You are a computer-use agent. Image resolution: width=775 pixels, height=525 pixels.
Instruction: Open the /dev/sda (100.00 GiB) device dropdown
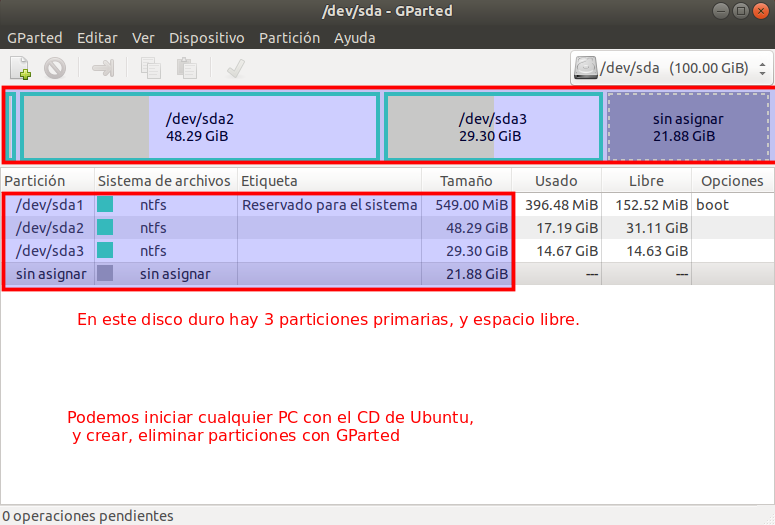[671, 68]
